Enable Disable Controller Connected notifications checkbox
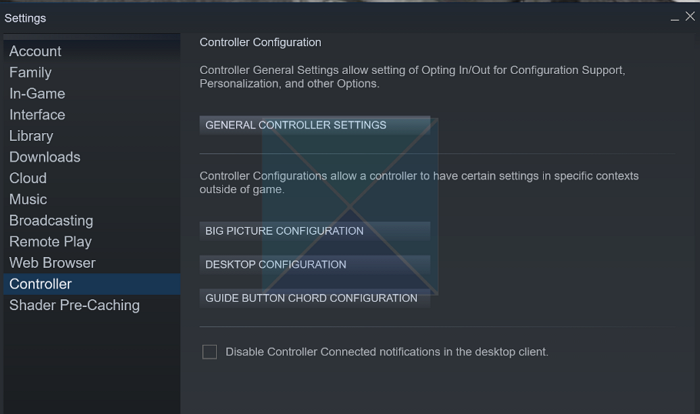This screenshot has height=414, width=700. click(x=210, y=352)
